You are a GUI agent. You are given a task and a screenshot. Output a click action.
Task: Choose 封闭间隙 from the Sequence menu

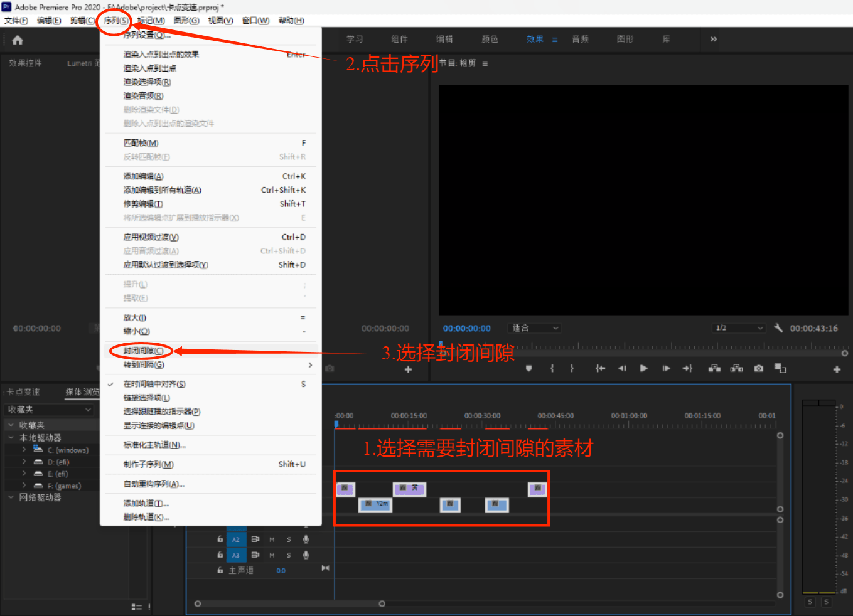143,351
